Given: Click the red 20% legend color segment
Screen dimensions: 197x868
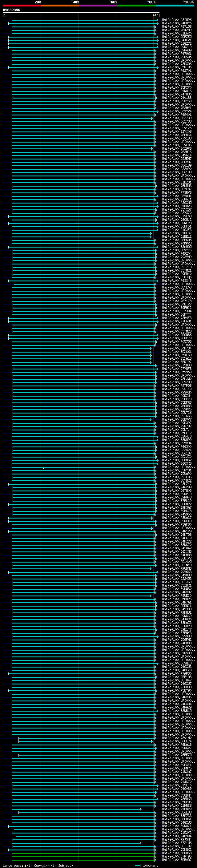Looking at the screenshot, I should [x=22, y=6].
